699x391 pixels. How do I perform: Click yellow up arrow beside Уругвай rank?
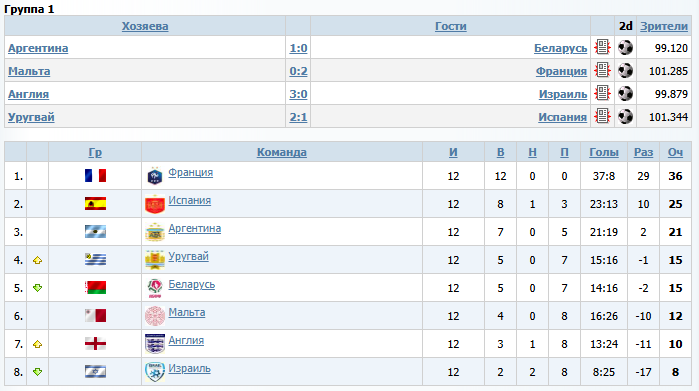point(37,260)
